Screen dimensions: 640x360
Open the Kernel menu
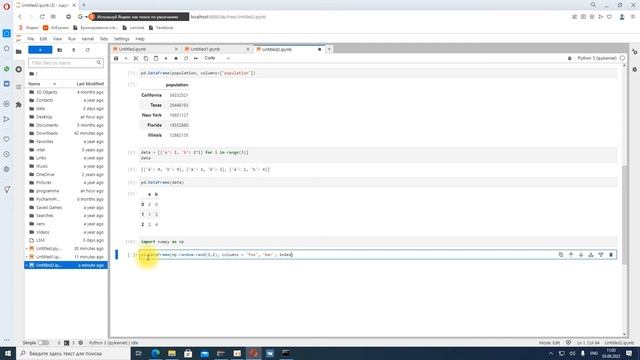click(88, 39)
